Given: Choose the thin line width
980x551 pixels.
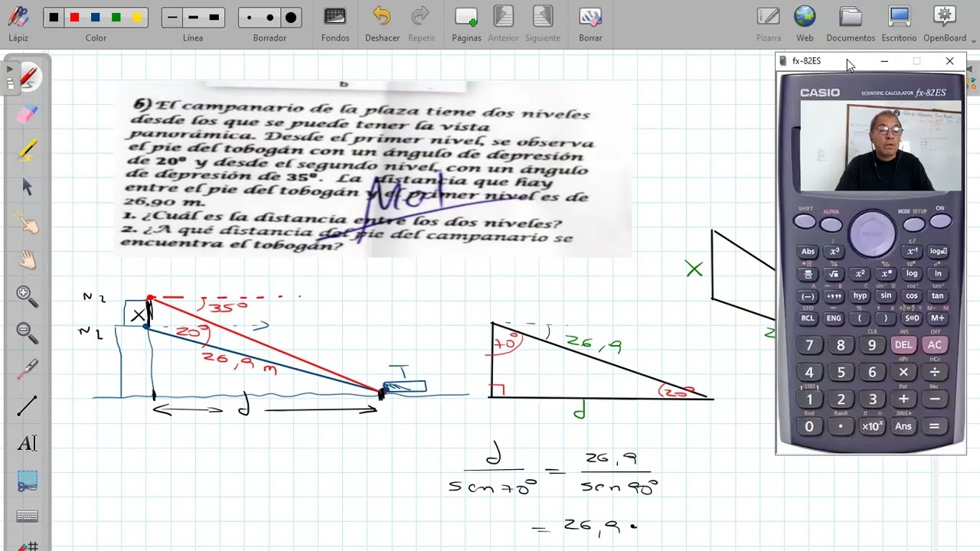Looking at the screenshot, I should pyautogui.click(x=172, y=18).
